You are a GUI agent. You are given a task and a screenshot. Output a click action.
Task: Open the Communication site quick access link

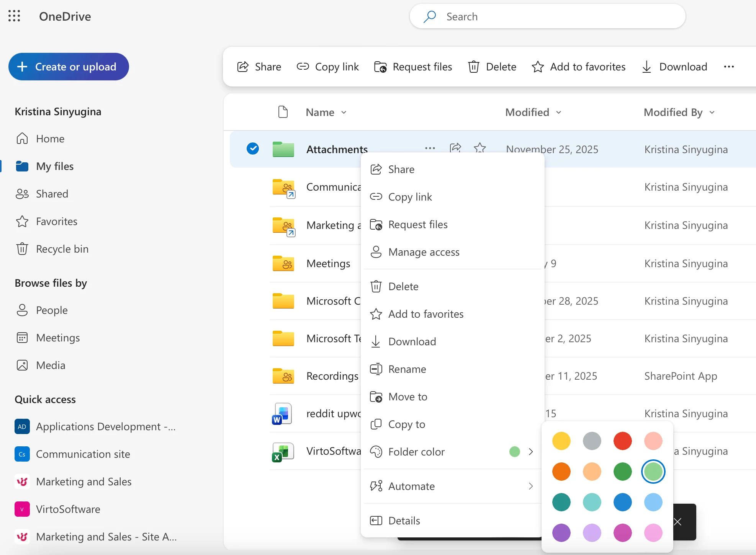[x=73, y=454]
